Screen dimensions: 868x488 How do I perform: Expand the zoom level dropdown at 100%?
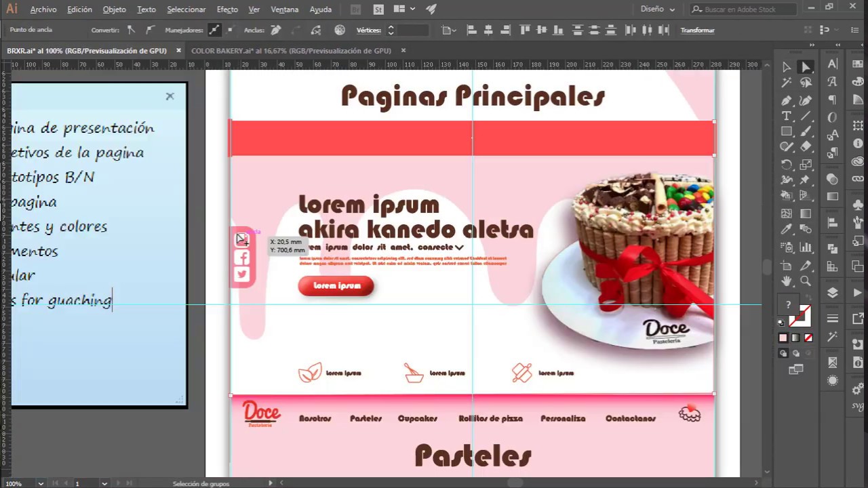click(41, 483)
